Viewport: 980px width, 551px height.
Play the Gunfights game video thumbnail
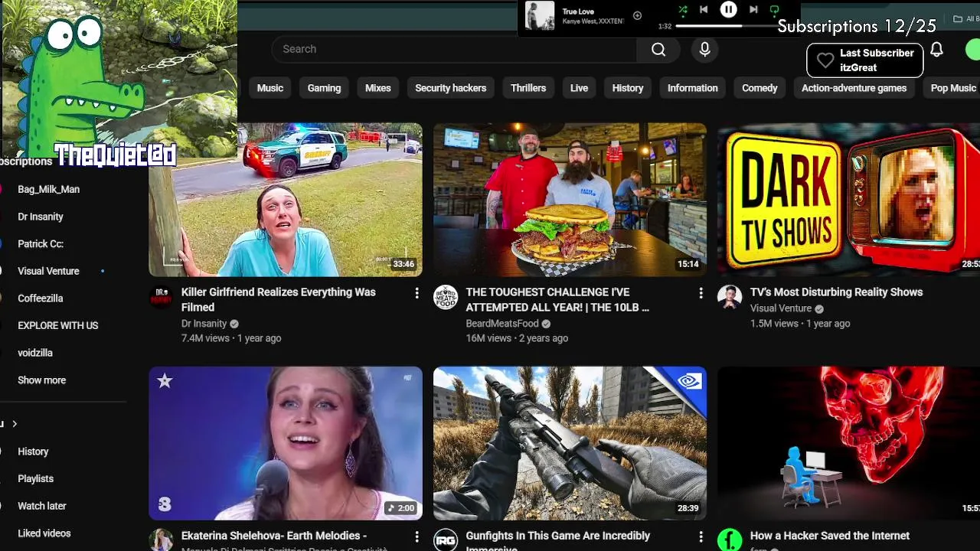[570, 443]
